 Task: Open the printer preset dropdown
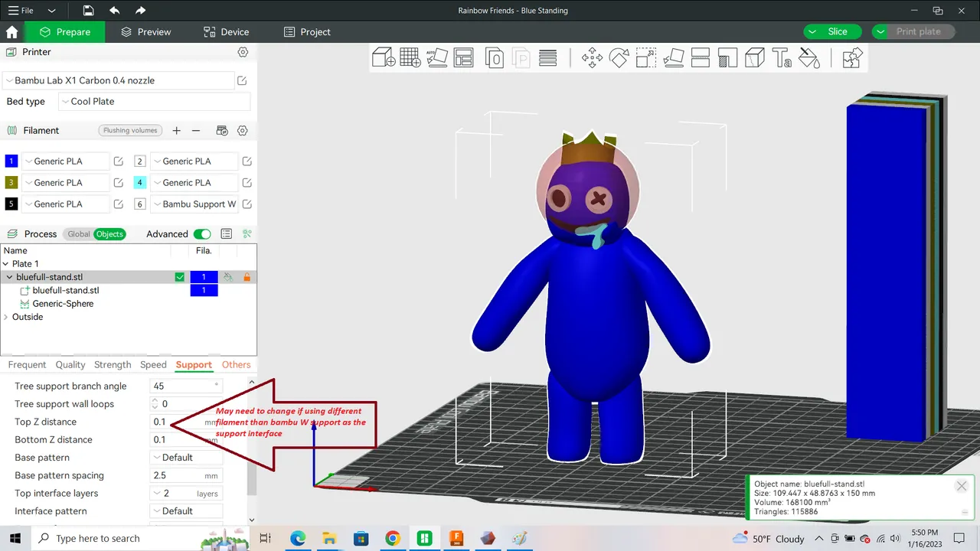[x=118, y=80]
